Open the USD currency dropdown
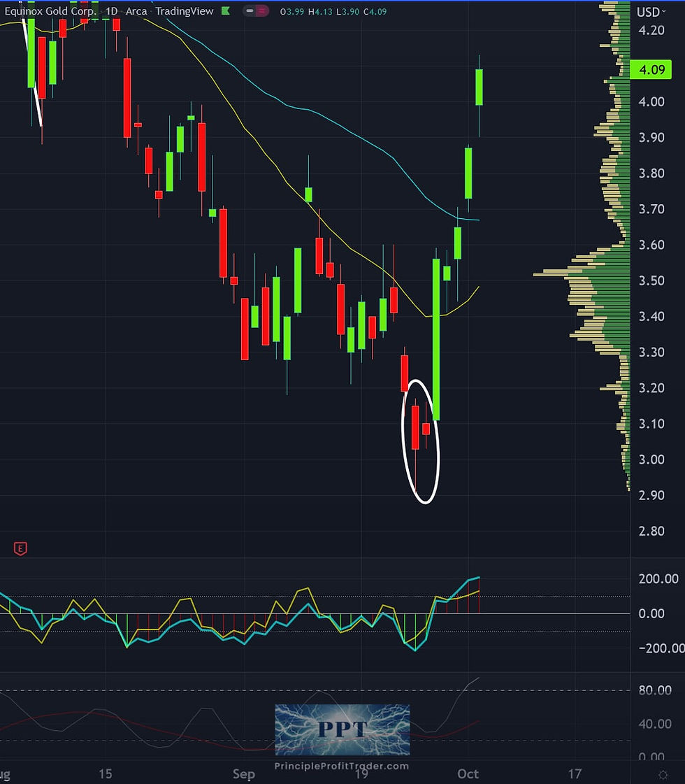The height and width of the screenshot is (784, 685). point(651,11)
